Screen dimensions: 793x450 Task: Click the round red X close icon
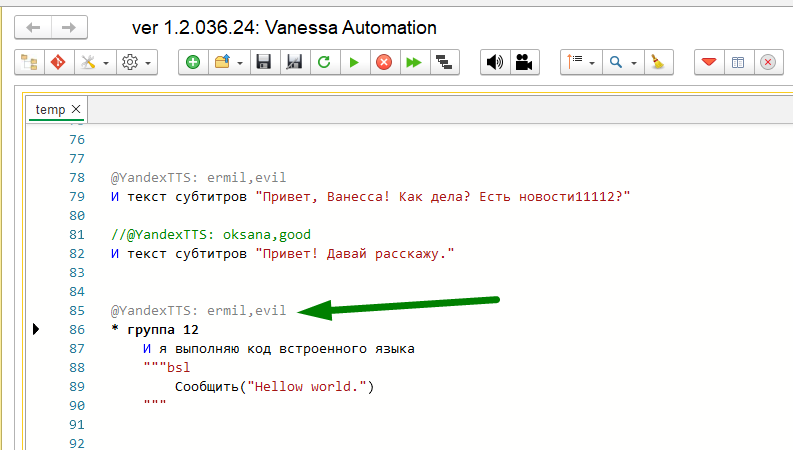(768, 62)
